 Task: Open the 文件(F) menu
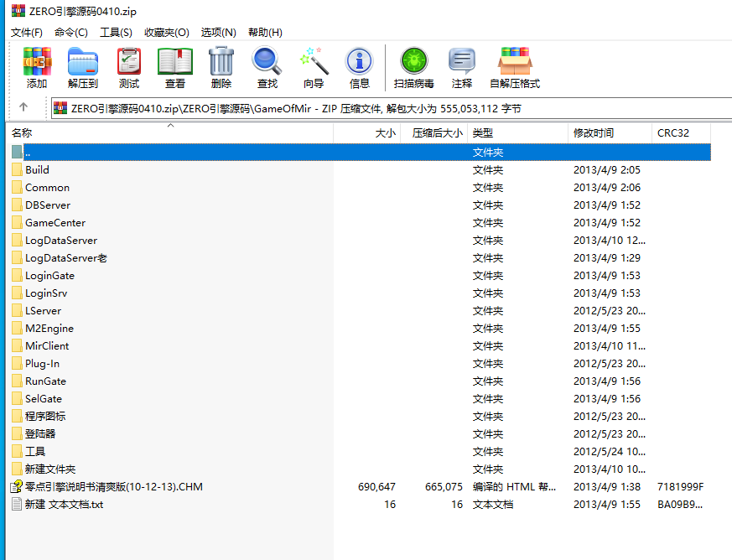click(x=27, y=32)
